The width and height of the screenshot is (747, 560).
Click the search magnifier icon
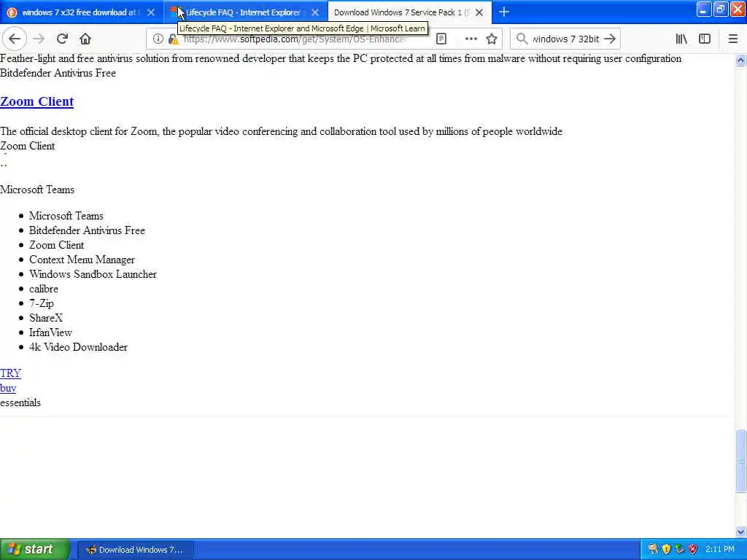point(522,39)
